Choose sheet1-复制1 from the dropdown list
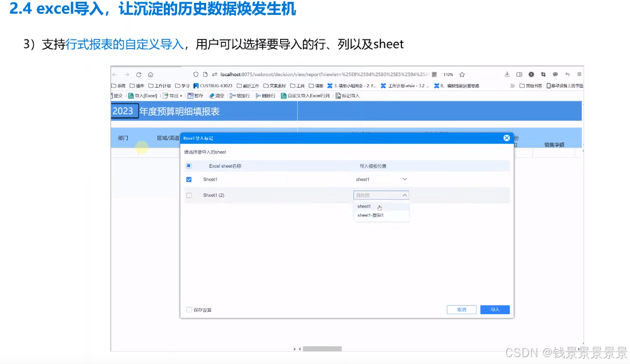The image size is (630, 364). point(381,216)
